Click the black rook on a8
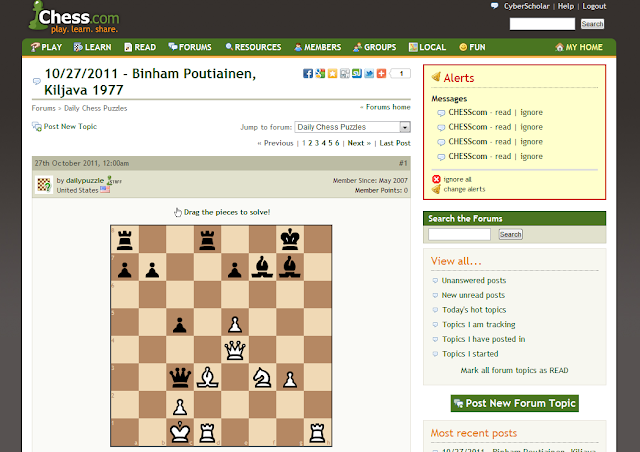 pos(124,239)
